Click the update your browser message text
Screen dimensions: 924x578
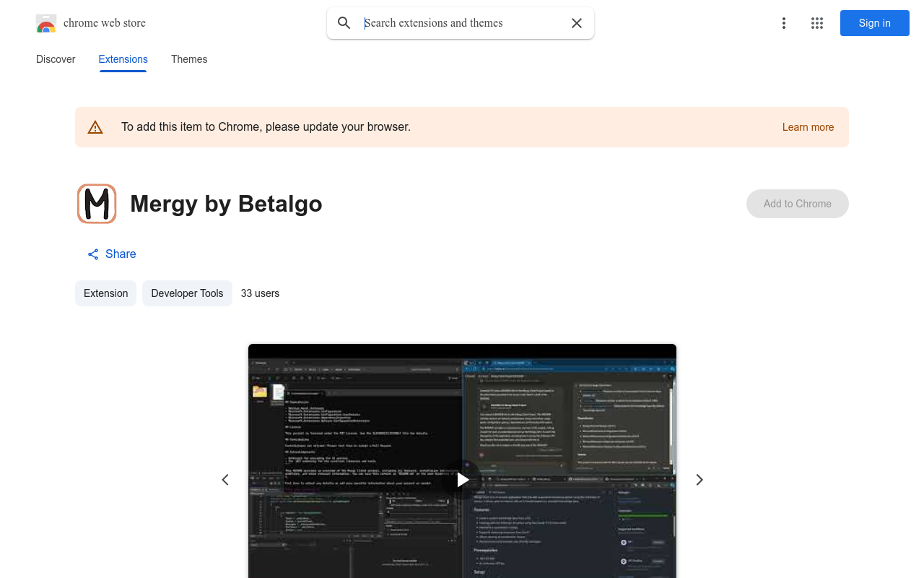(266, 127)
